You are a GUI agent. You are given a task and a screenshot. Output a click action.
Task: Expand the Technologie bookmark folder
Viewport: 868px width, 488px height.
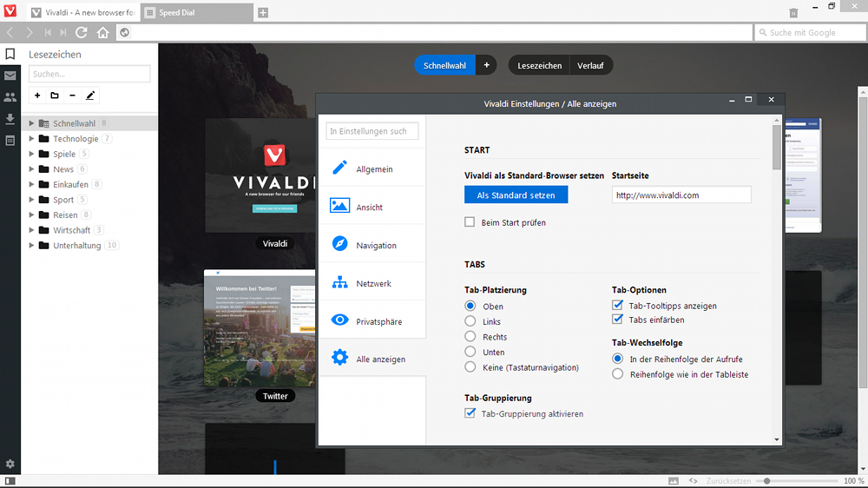(31, 138)
